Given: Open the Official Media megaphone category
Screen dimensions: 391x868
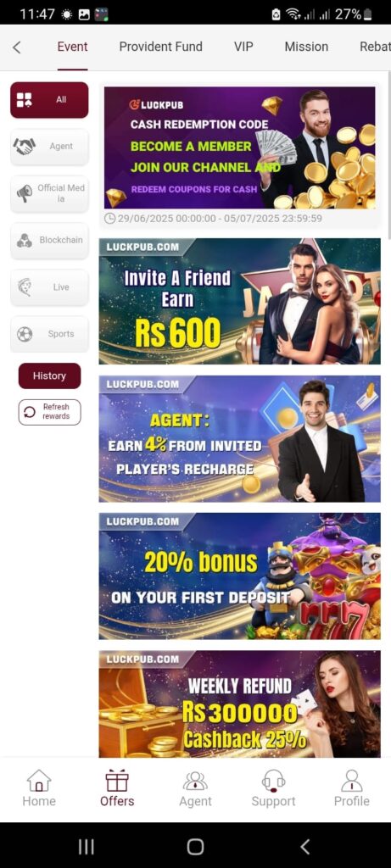Looking at the screenshot, I should pyautogui.click(x=49, y=193).
